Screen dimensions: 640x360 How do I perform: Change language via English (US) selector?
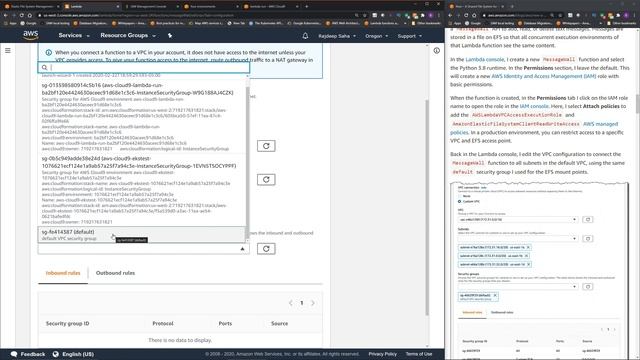click(x=73, y=354)
